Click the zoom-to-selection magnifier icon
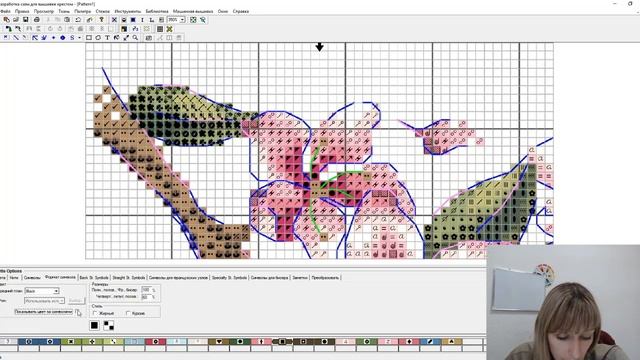640x360 pixels. pyautogui.click(x=203, y=20)
